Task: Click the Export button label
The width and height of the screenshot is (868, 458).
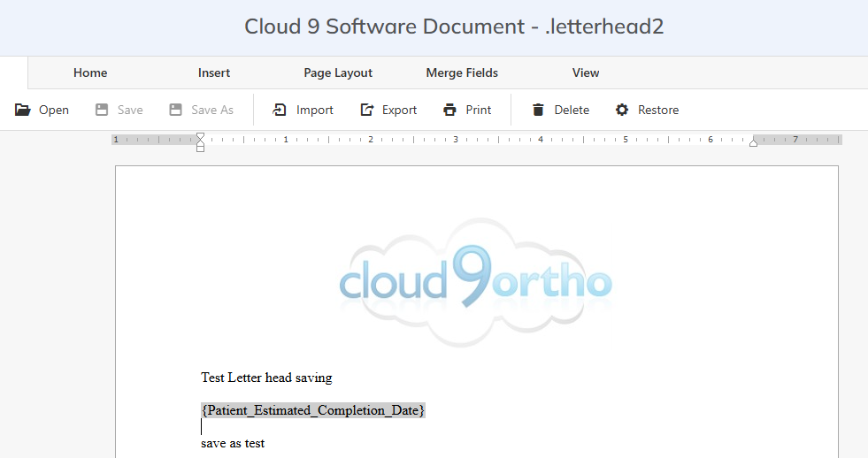Action: point(399,110)
